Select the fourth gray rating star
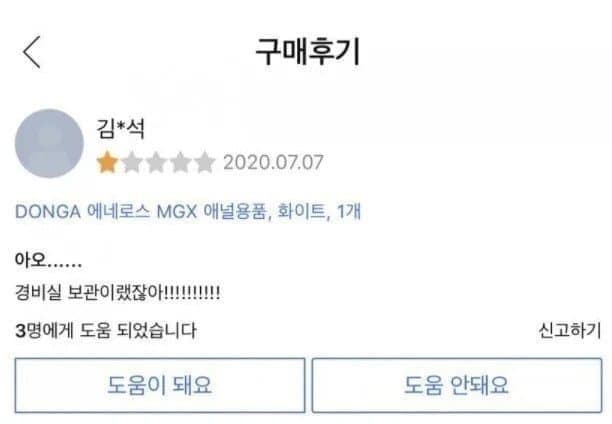612x424 pixels. [180, 162]
